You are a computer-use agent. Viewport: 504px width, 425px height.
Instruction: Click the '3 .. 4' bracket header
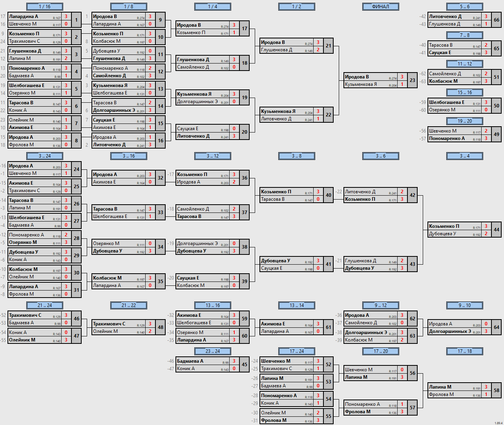tap(465, 156)
